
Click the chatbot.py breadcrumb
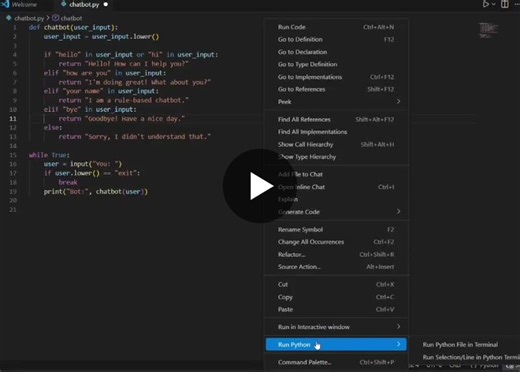29,18
